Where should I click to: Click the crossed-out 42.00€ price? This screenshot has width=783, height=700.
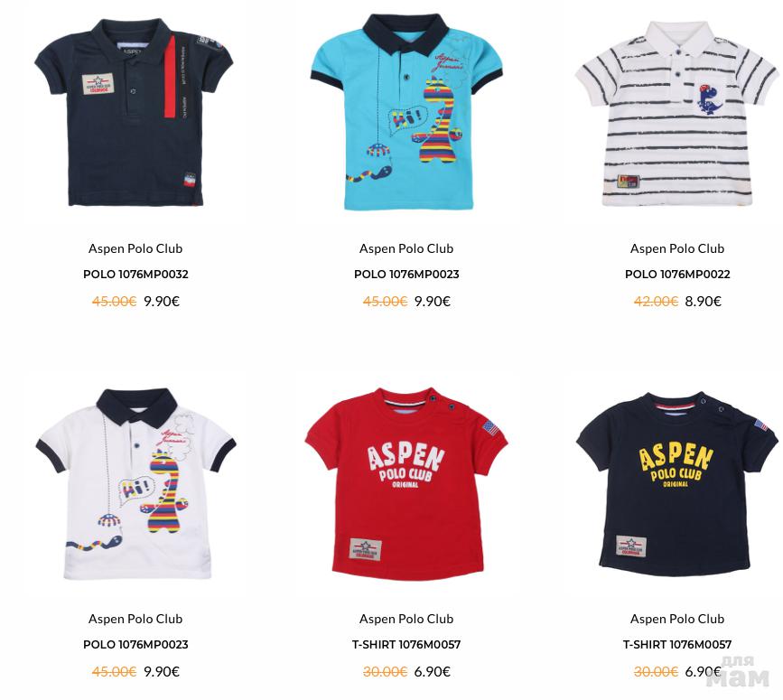[656, 302]
